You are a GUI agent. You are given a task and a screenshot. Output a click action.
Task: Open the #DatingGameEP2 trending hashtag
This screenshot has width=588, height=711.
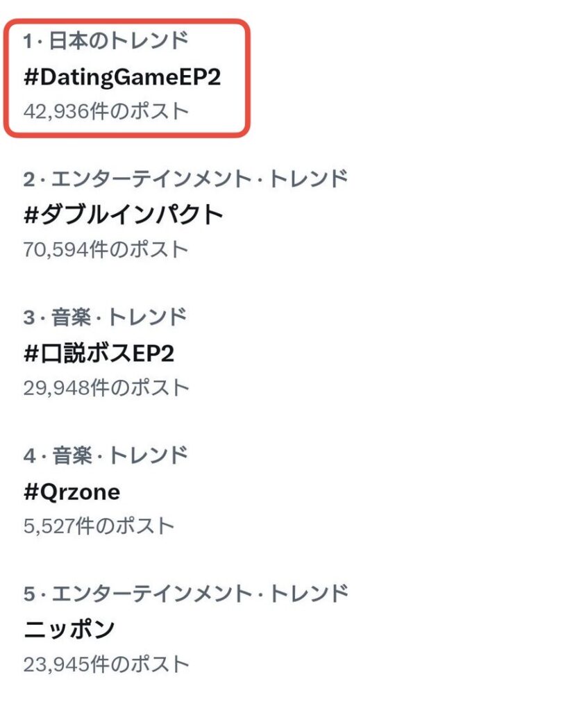(x=121, y=77)
